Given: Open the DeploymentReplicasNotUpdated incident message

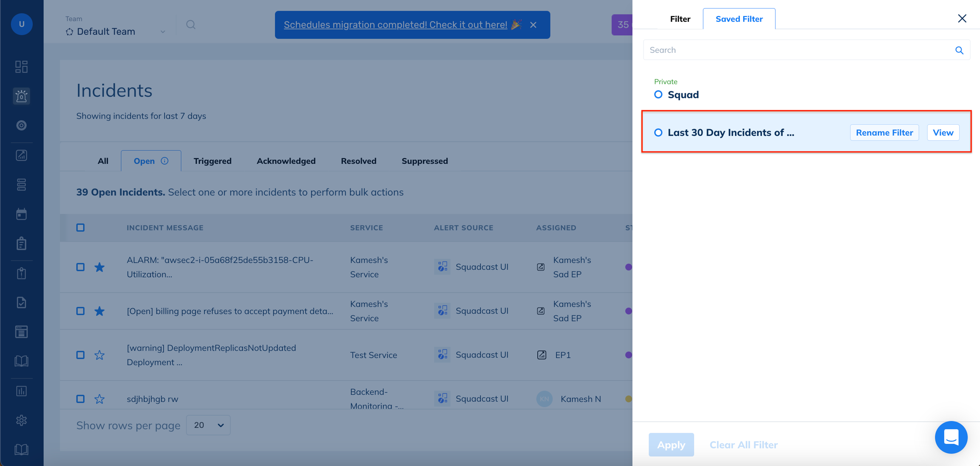Looking at the screenshot, I should click(x=211, y=355).
